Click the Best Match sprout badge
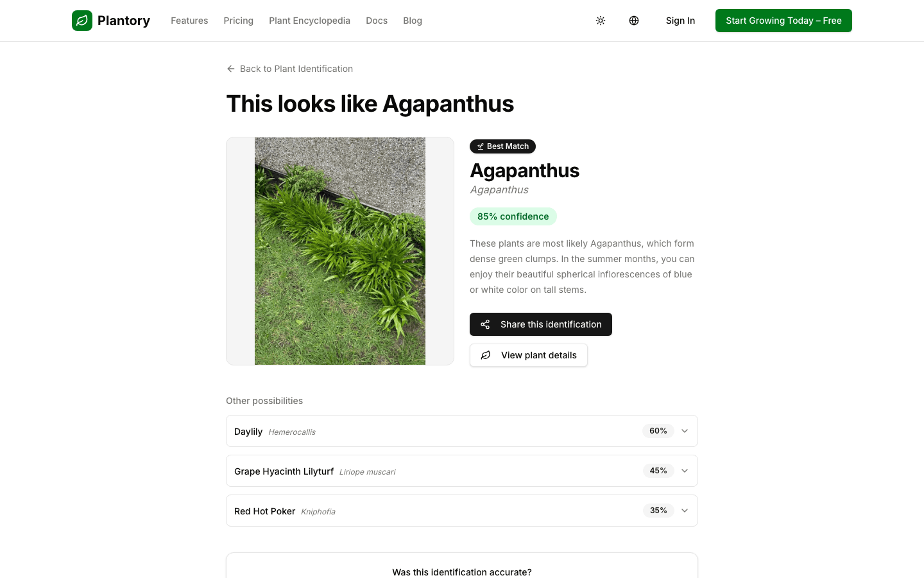924x578 pixels. coord(502,146)
